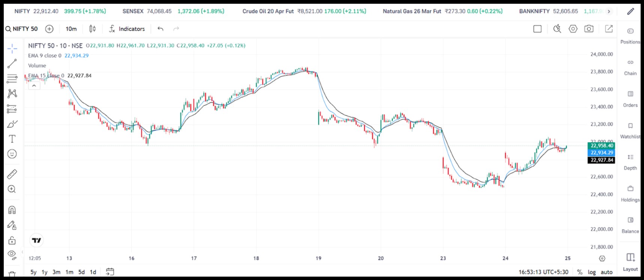Activate the zoom in tool
Viewport: 644px width, 280px height.
click(x=12, y=189)
